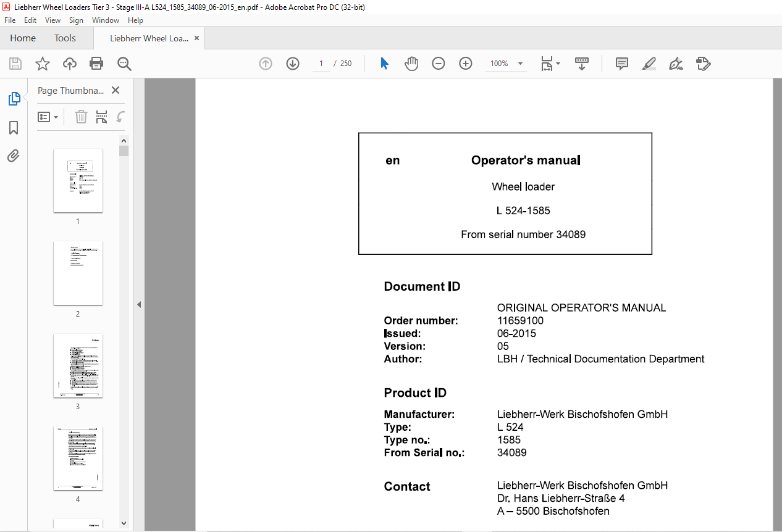Bookmark file with the star icon
Screen dimensions: 782x532
[42, 64]
